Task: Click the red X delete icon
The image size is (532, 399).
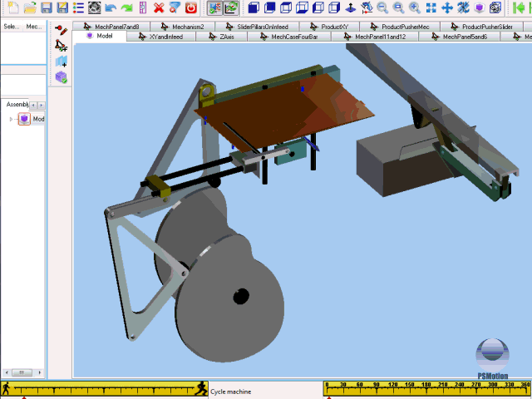Action: (x=159, y=7)
